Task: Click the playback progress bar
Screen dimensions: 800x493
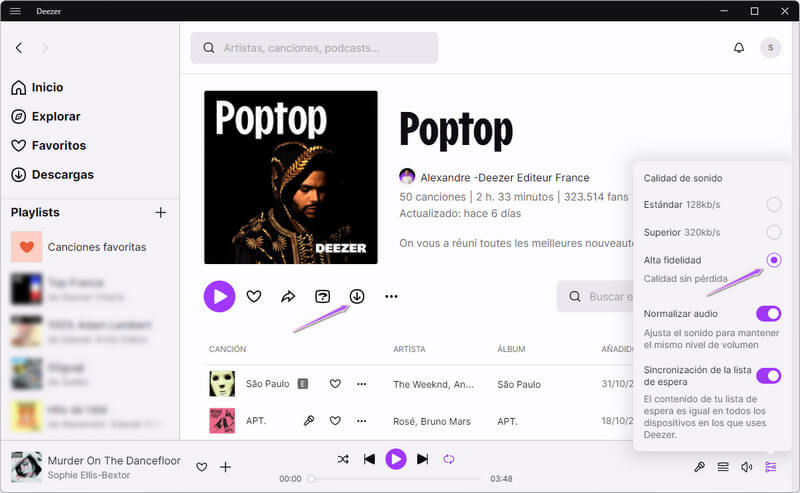Action: [x=395, y=479]
